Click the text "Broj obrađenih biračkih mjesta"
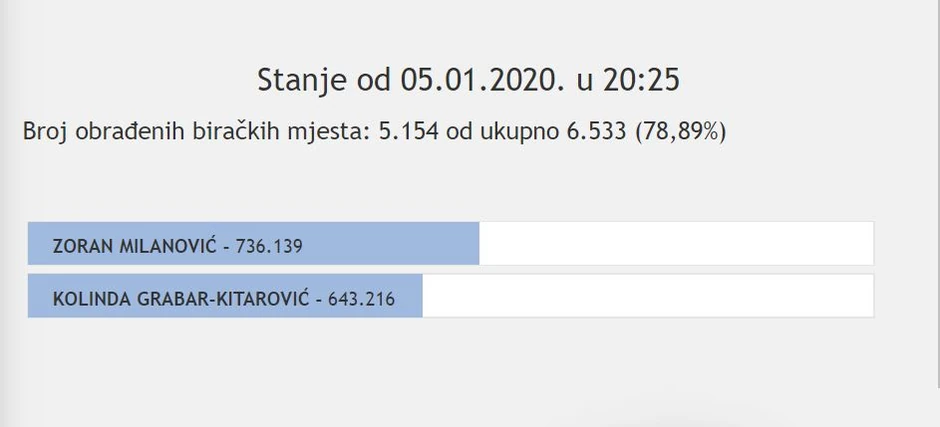940x427 pixels. (194, 132)
